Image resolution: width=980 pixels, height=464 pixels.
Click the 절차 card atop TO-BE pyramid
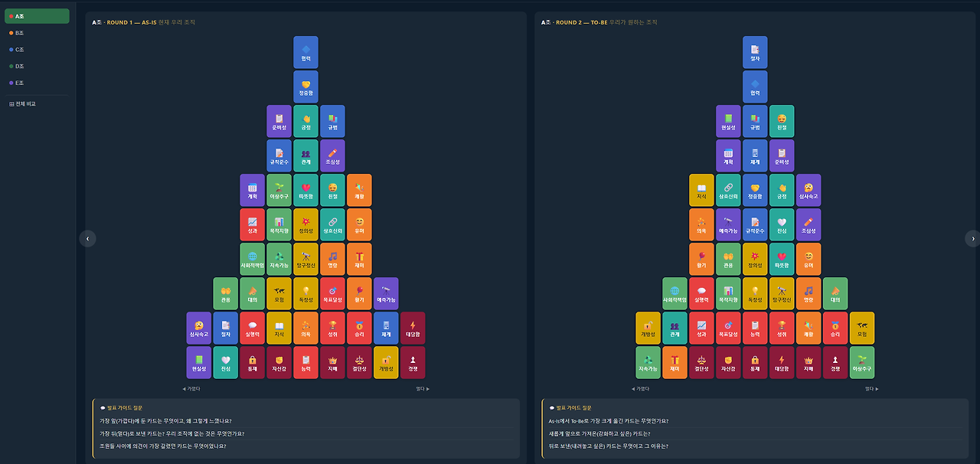(x=755, y=52)
